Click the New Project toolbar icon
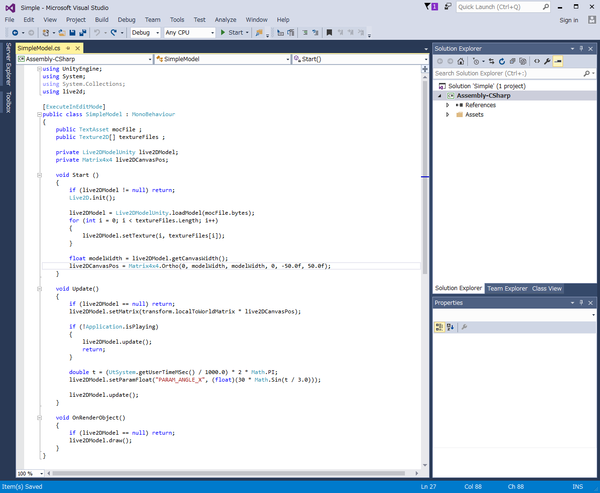 [x=46, y=33]
